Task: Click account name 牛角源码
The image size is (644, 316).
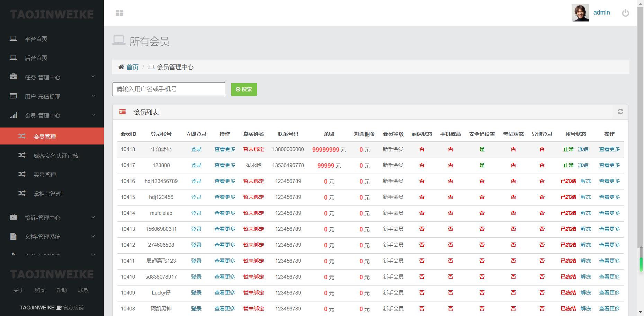Action: click(161, 149)
